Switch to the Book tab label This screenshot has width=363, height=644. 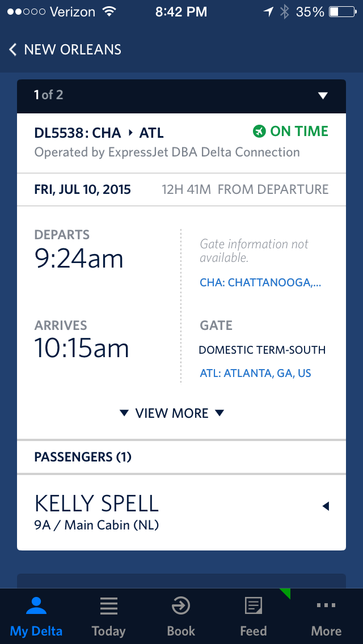pos(181,631)
